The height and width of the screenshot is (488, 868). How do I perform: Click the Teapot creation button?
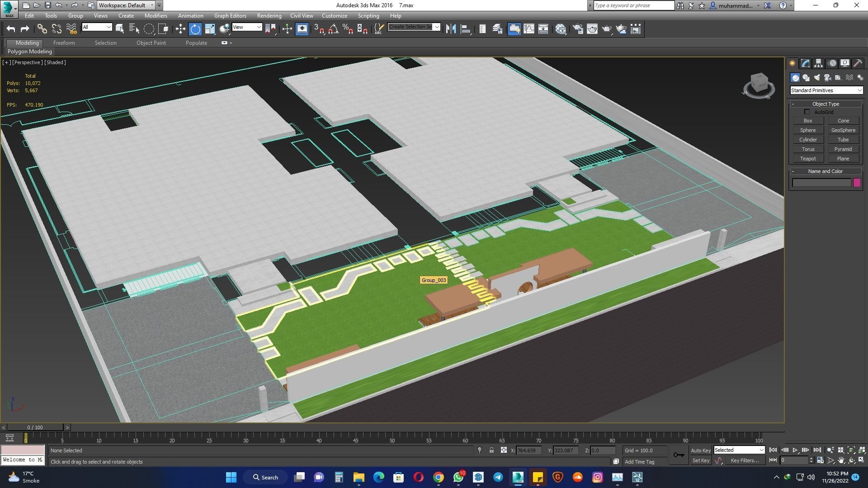[x=808, y=159]
